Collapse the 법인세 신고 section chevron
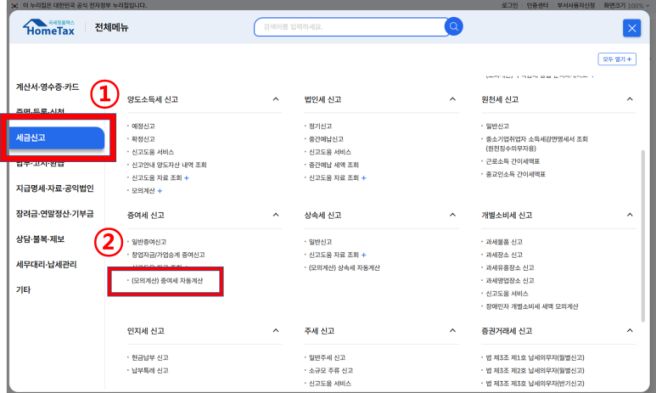This screenshot has width=656, height=393. (x=453, y=99)
